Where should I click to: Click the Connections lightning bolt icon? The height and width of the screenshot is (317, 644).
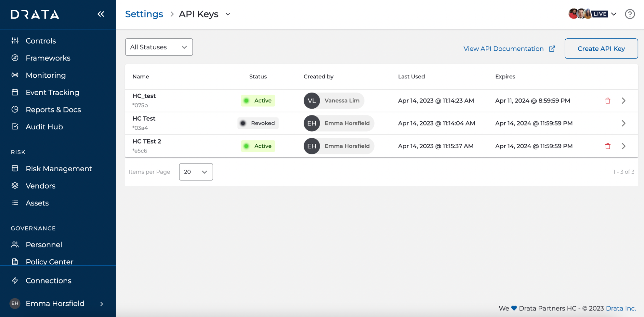click(15, 281)
